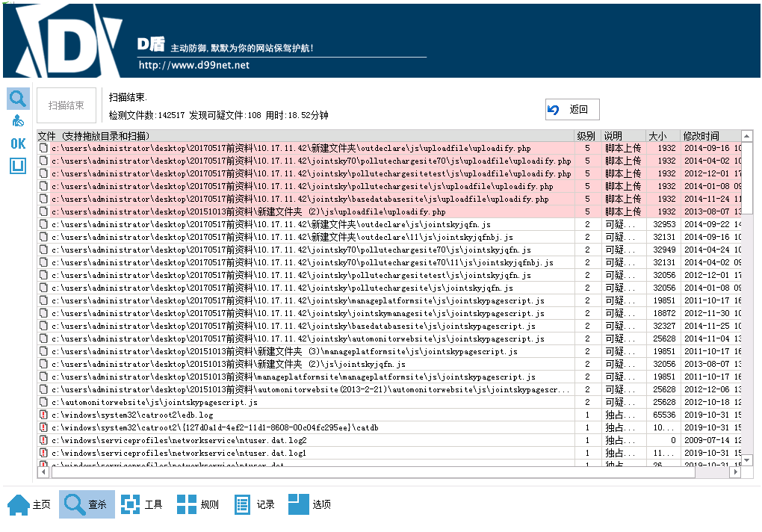Click red warning icon of edb.log row
The height and width of the screenshot is (532, 762).
point(43,415)
